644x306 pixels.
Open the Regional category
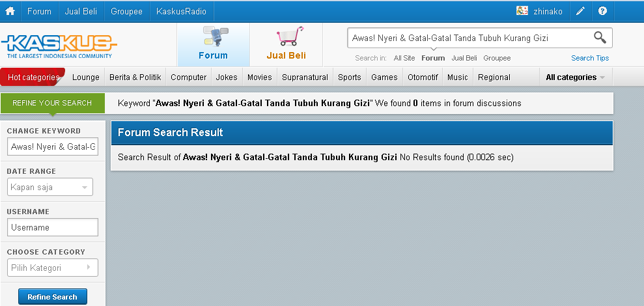(494, 77)
